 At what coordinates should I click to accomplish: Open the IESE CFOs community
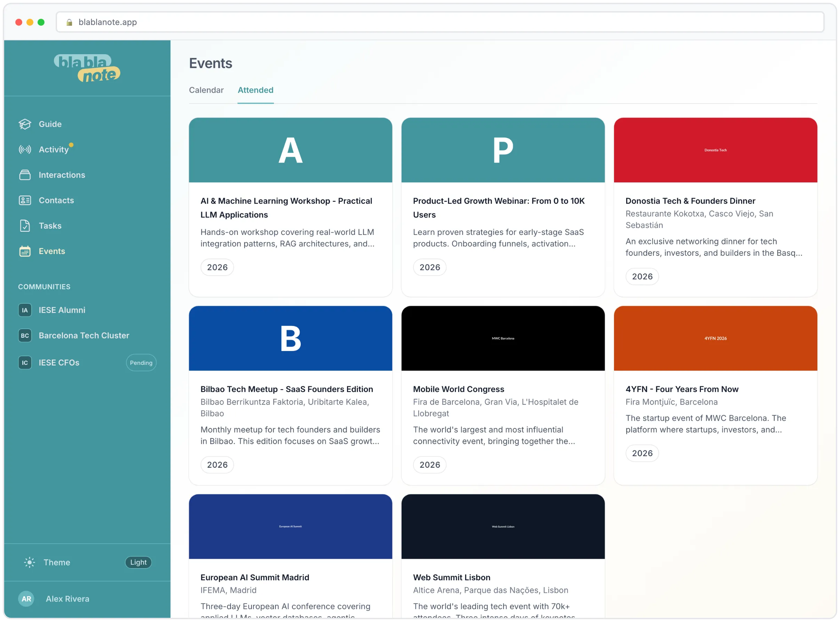[x=59, y=363]
